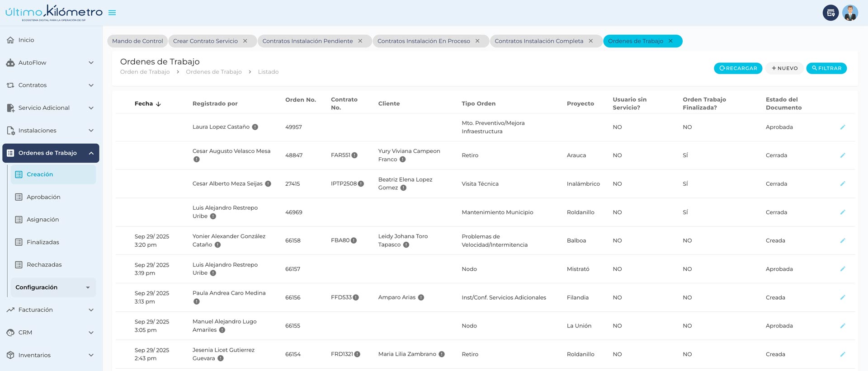Open the user avatar profile menu

[x=850, y=13]
